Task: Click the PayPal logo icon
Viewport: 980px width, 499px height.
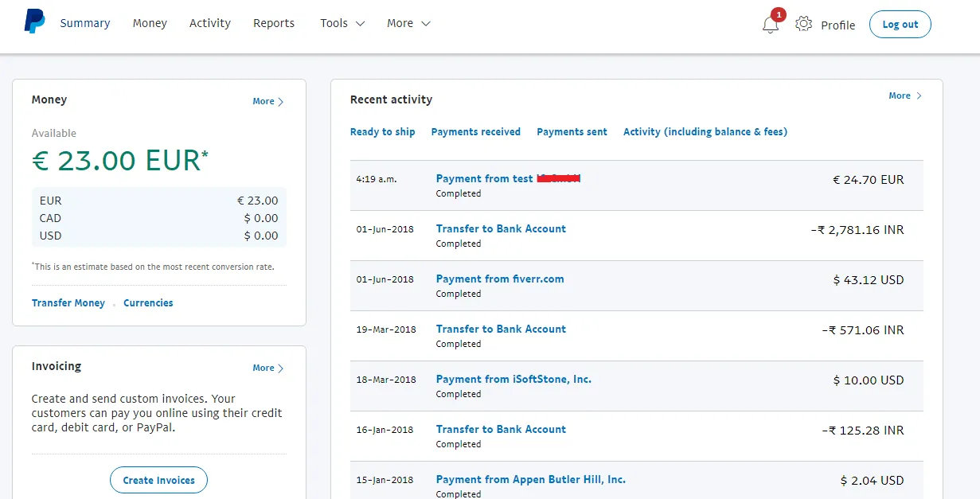Action: point(35,21)
